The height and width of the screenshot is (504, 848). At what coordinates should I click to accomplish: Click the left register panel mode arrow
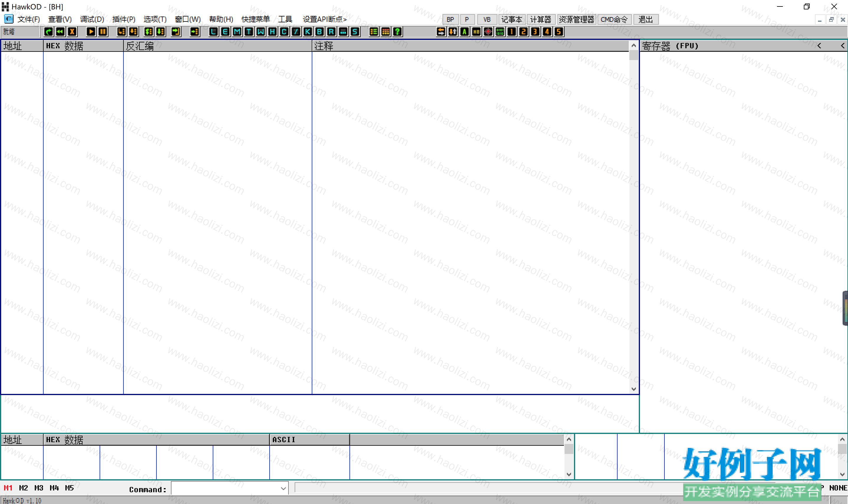tap(819, 46)
